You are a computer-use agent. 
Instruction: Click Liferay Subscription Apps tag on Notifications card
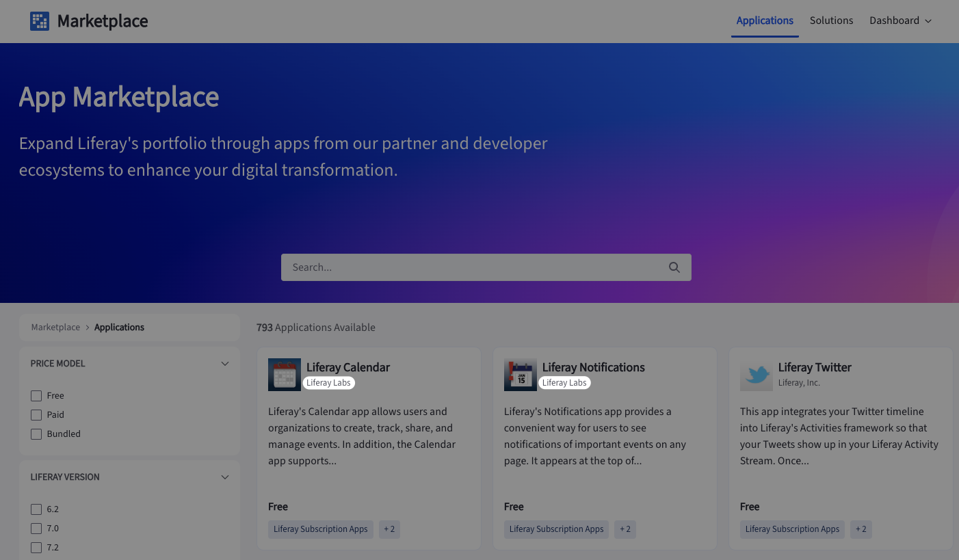coord(557,529)
